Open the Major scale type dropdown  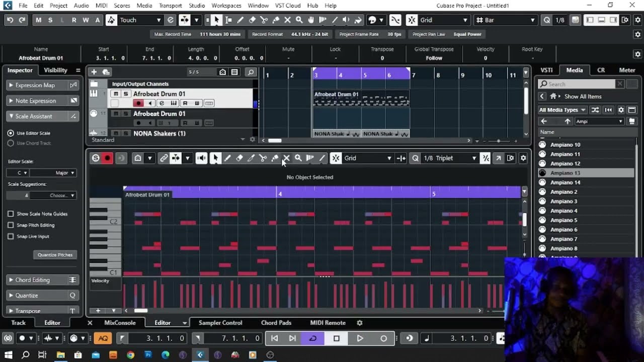(54, 172)
